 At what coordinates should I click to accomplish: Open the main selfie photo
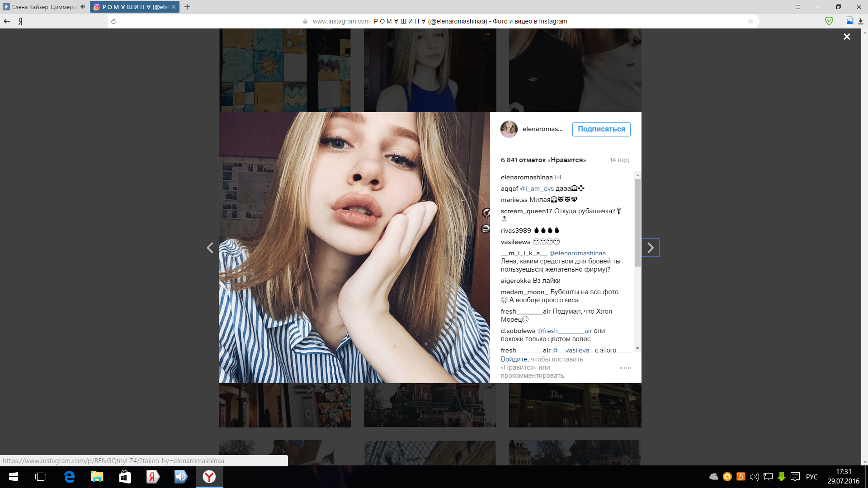pyautogui.click(x=354, y=248)
